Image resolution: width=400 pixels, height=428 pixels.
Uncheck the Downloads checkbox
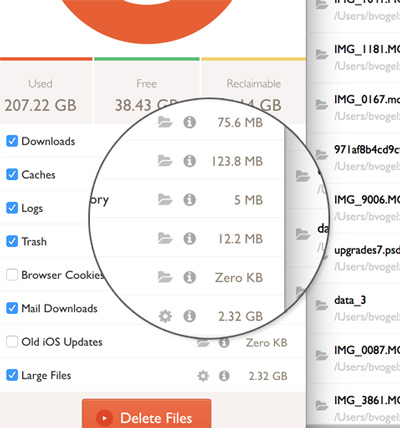point(12,141)
